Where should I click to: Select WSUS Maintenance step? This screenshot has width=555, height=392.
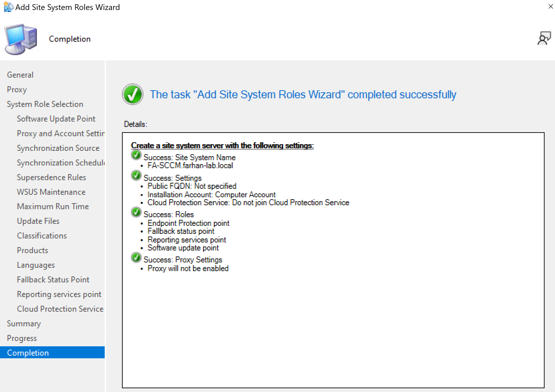click(x=51, y=192)
